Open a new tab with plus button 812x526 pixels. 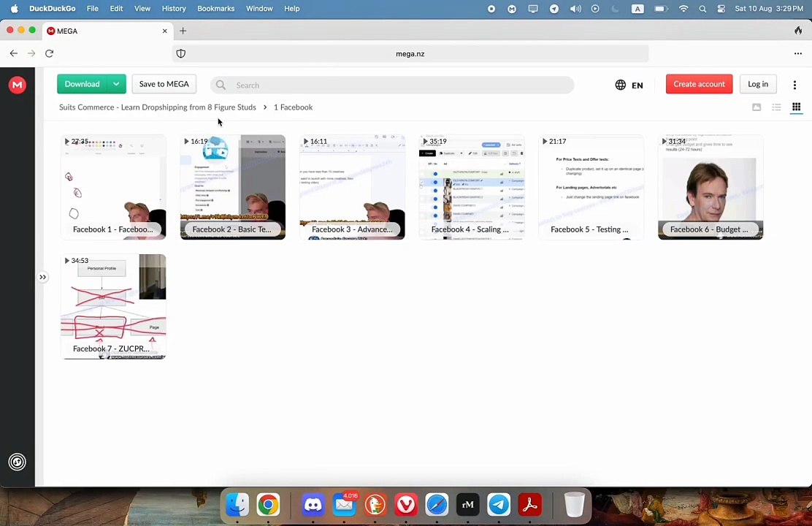pyautogui.click(x=183, y=31)
